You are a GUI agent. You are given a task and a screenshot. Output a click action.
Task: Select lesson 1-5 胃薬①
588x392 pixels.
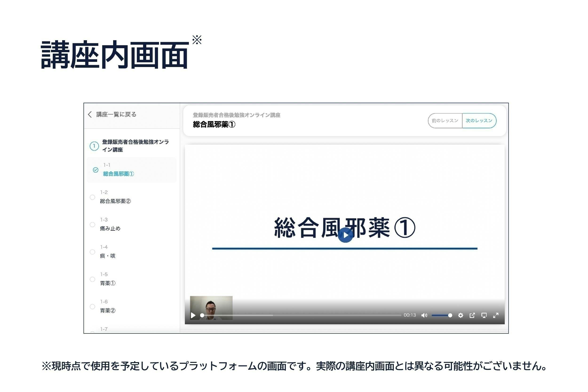click(x=108, y=283)
